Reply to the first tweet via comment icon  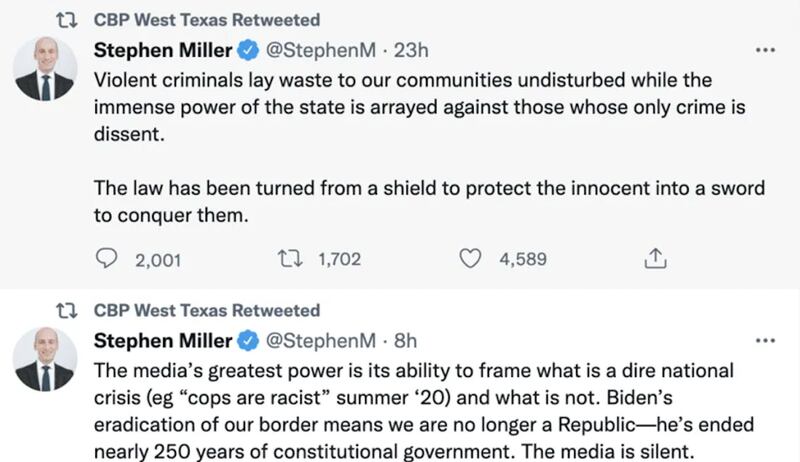(106, 260)
